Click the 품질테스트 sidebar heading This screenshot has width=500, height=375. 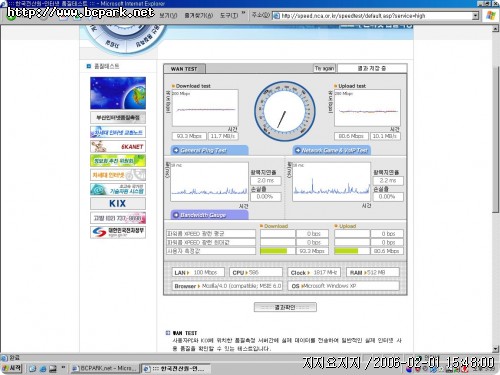point(106,66)
